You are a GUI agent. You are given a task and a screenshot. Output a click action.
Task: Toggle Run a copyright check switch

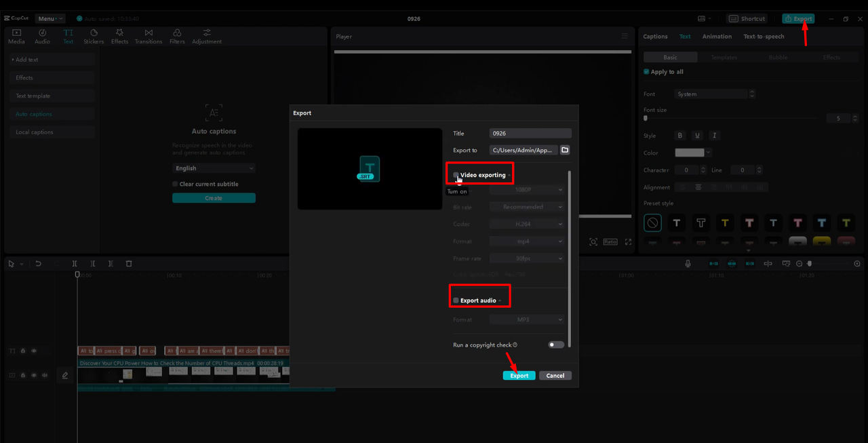click(556, 345)
